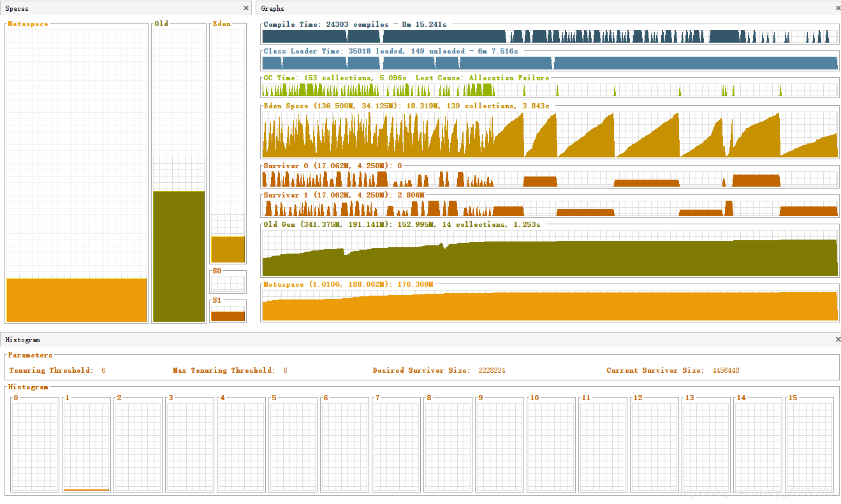Close the Graphs panel
The height and width of the screenshot is (504, 841).
tap(837, 8)
